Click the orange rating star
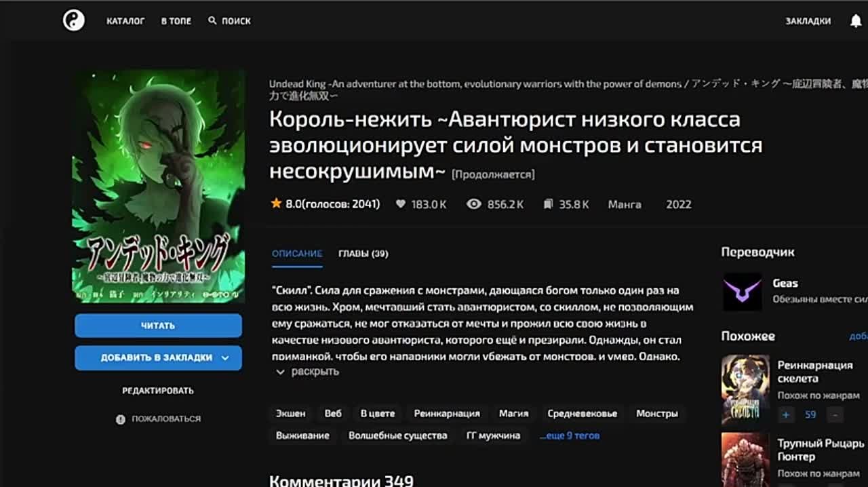Image resolution: width=868 pixels, height=487 pixels. point(275,203)
